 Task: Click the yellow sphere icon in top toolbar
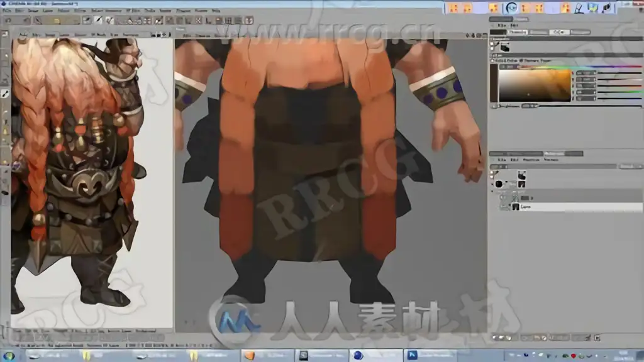pos(56,21)
